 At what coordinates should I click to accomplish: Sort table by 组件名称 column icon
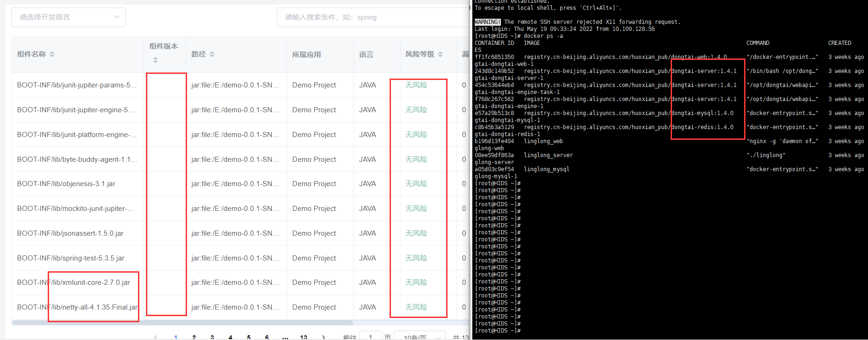tap(52, 54)
